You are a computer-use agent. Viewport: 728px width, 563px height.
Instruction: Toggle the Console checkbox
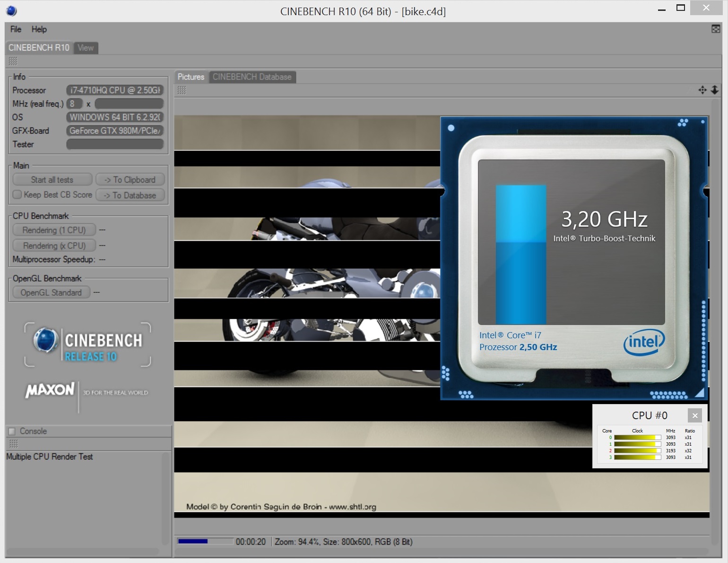click(x=12, y=431)
